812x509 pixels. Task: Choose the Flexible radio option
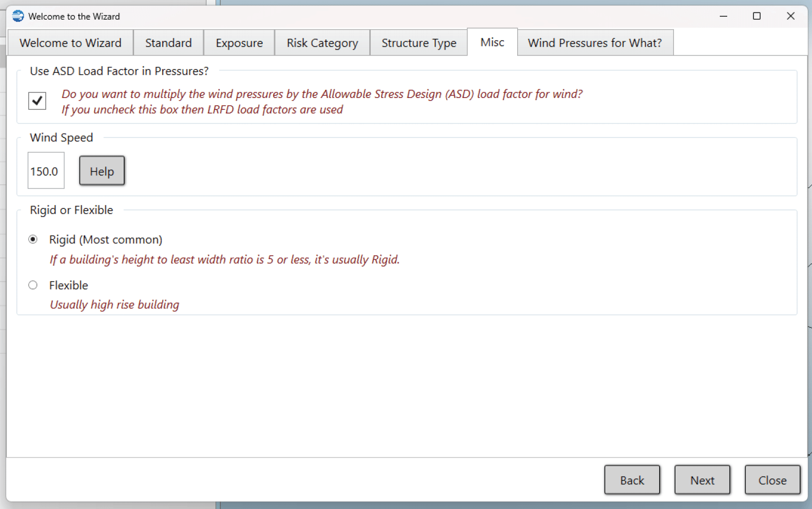[x=33, y=285]
